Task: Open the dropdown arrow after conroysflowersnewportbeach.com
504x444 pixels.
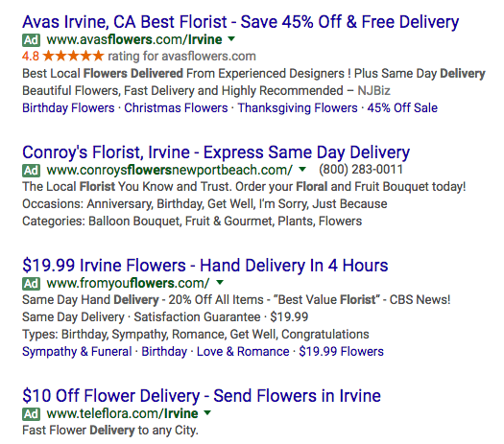Action: point(302,169)
